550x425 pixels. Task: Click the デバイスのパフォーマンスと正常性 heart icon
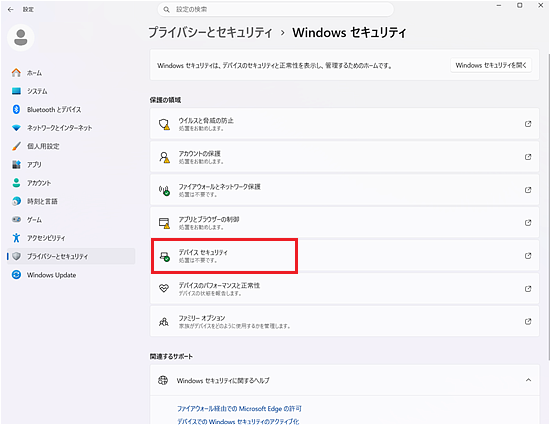[x=164, y=289]
